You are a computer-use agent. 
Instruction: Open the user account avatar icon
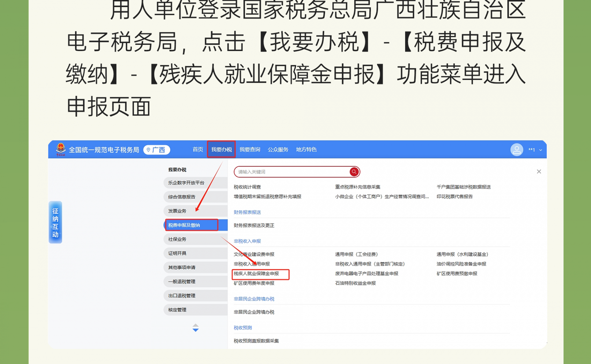(x=517, y=150)
